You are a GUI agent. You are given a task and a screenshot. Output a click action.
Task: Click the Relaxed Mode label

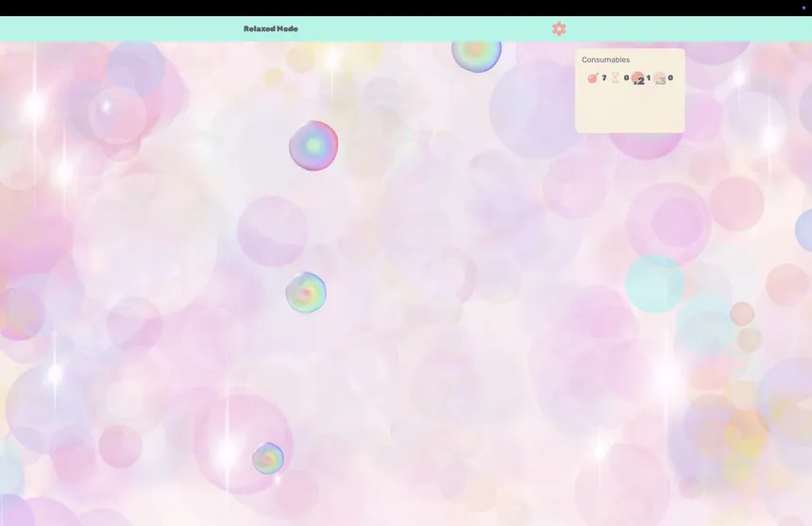point(271,29)
